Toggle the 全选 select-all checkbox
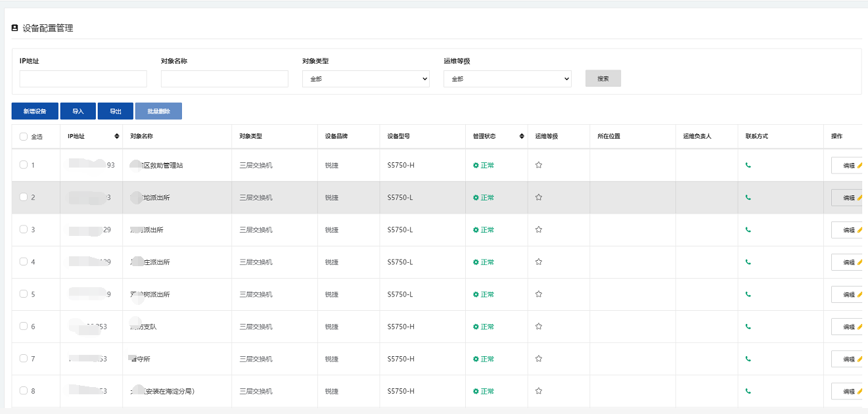This screenshot has width=868, height=414. tap(24, 137)
